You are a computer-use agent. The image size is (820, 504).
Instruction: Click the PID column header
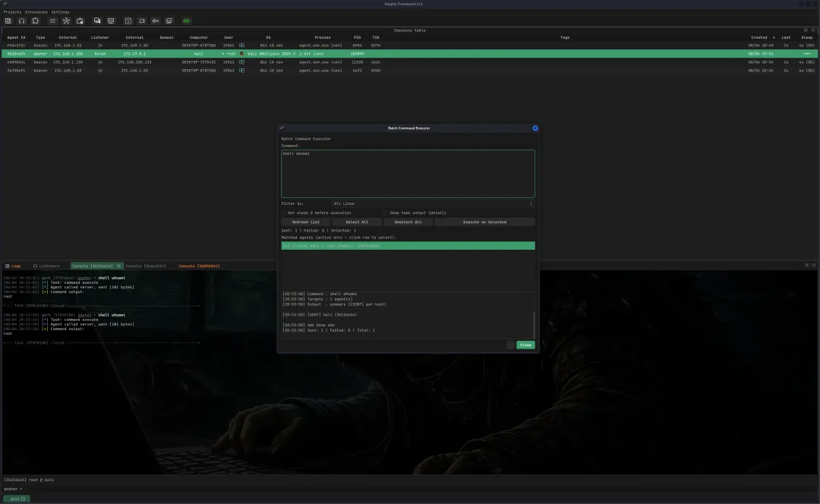click(357, 38)
